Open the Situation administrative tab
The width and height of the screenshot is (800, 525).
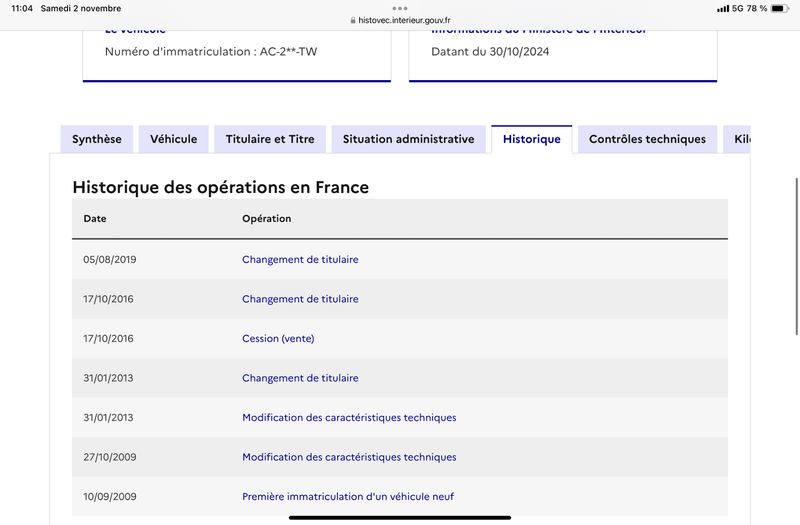click(408, 139)
